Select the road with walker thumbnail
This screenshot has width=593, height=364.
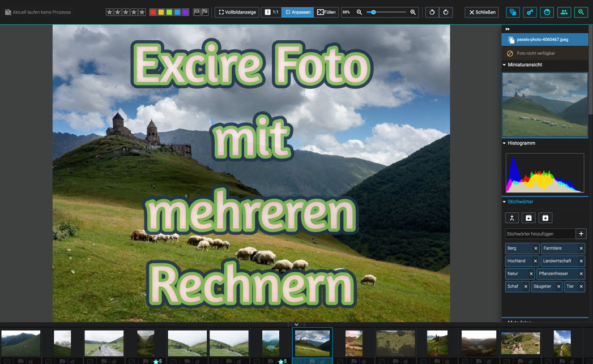(x=104, y=343)
